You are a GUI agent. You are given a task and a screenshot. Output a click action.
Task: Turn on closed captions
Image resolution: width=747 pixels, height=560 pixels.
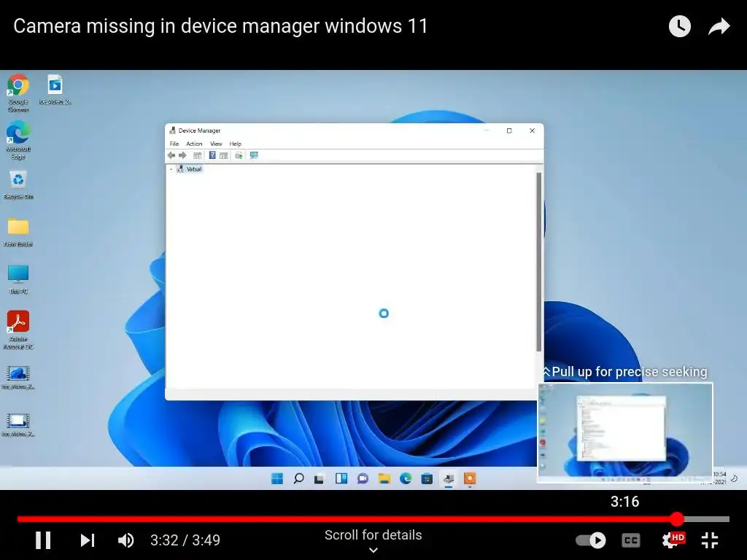pos(631,540)
